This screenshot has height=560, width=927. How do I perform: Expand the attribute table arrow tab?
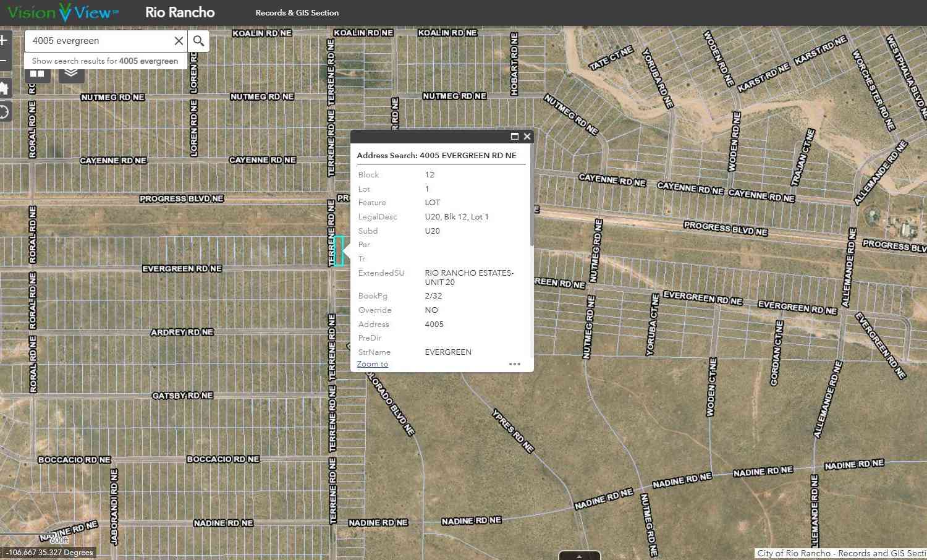point(579,556)
